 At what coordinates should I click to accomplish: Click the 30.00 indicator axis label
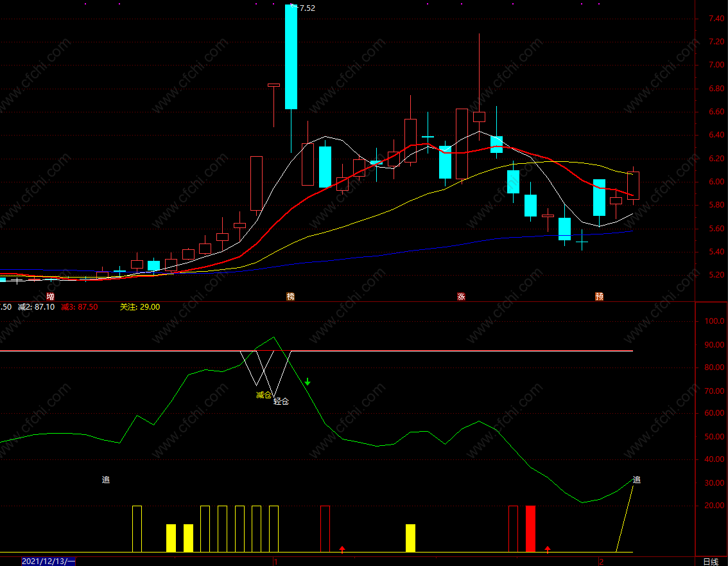[715, 483]
